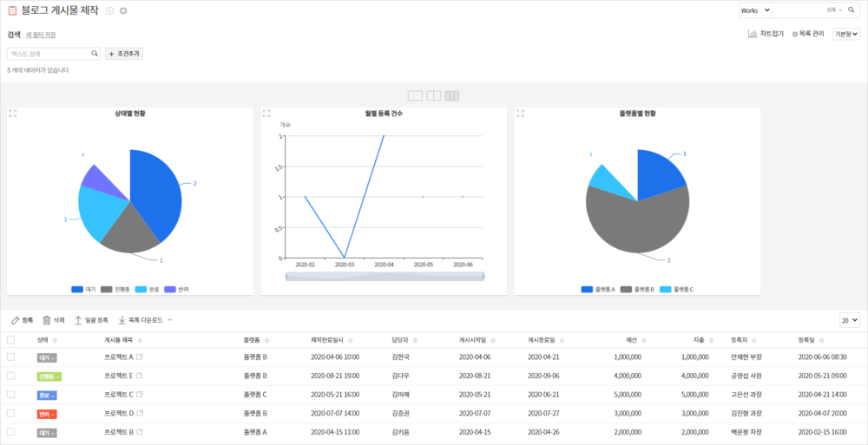
Task: Open popup icon beside 프로젝트 D
Action: 140,413
